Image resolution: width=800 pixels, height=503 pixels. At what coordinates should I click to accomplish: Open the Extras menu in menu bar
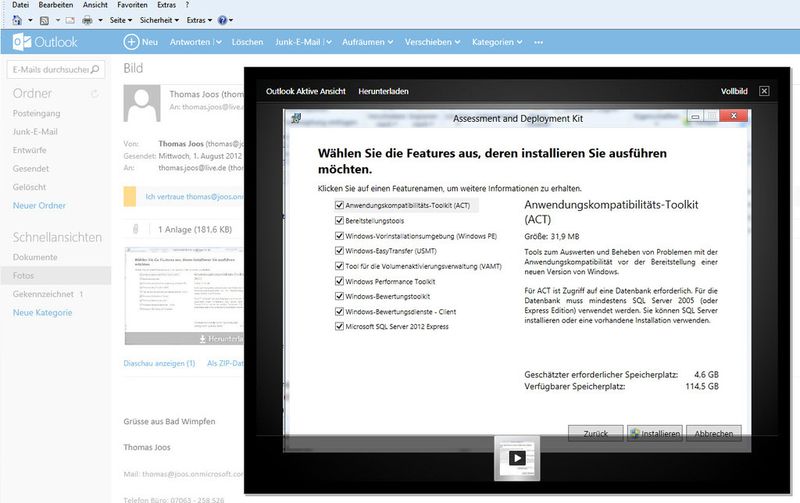(x=166, y=5)
